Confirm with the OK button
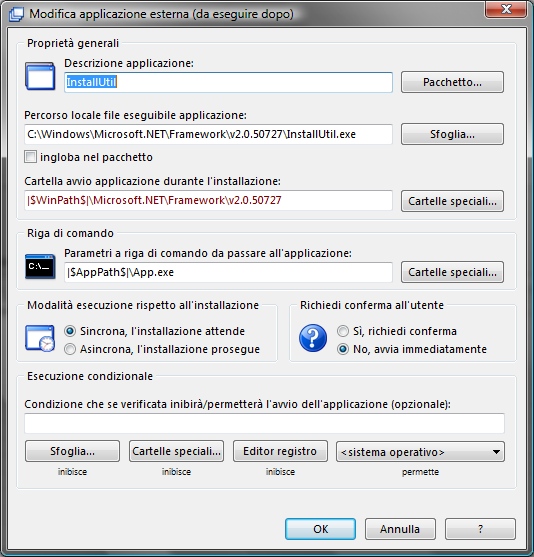The height and width of the screenshot is (557, 534). click(x=320, y=529)
